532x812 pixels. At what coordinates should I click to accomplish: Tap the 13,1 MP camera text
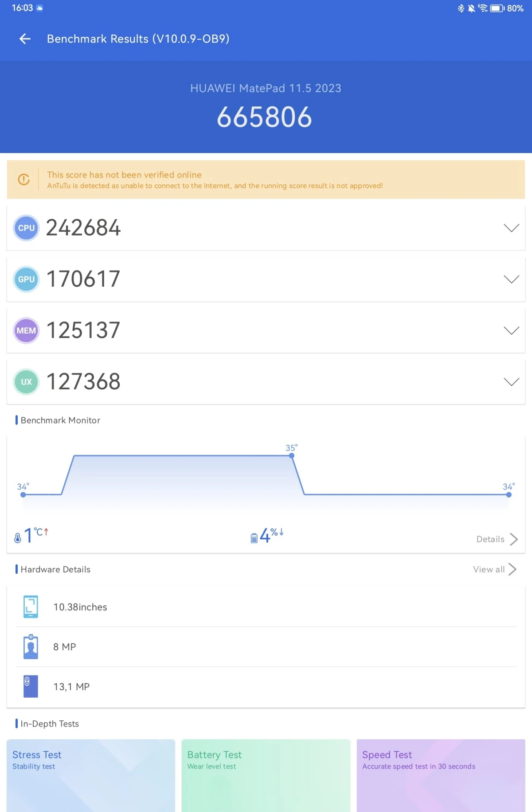coord(71,687)
